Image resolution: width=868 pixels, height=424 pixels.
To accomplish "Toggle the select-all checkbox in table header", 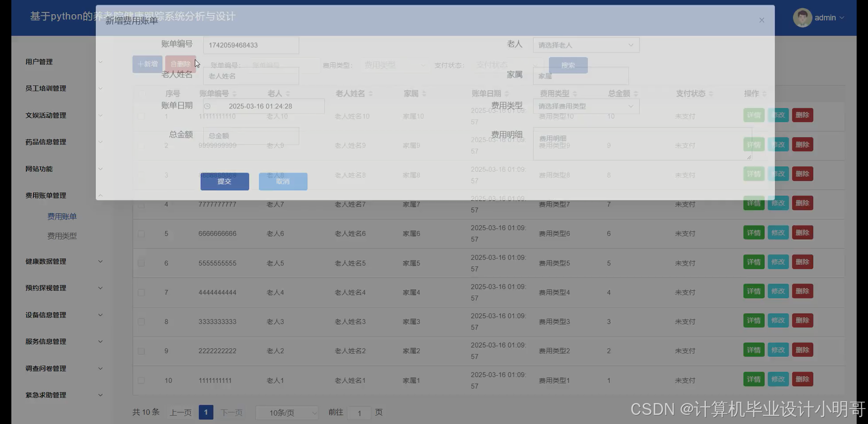I will 141,94.
